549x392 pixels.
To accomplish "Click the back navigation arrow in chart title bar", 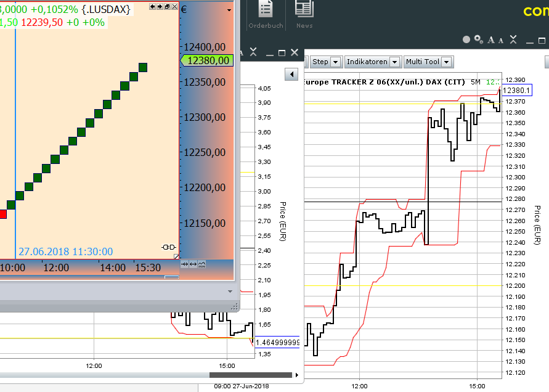I will 152,6.
